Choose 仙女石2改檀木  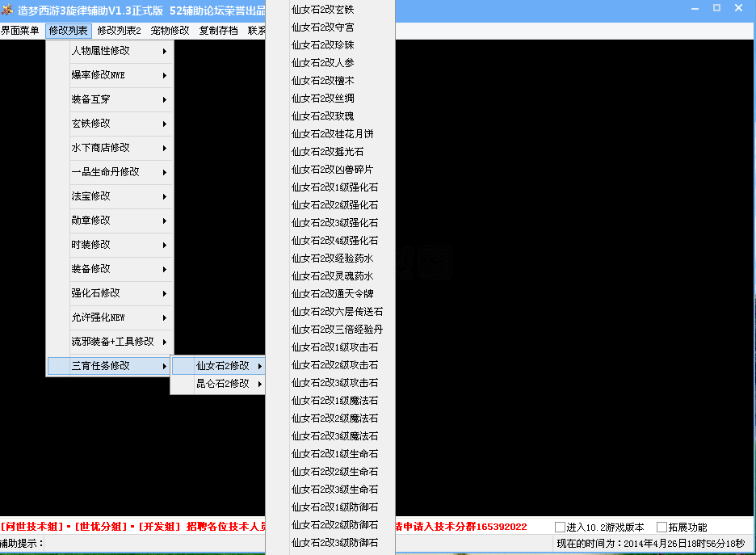(330, 81)
